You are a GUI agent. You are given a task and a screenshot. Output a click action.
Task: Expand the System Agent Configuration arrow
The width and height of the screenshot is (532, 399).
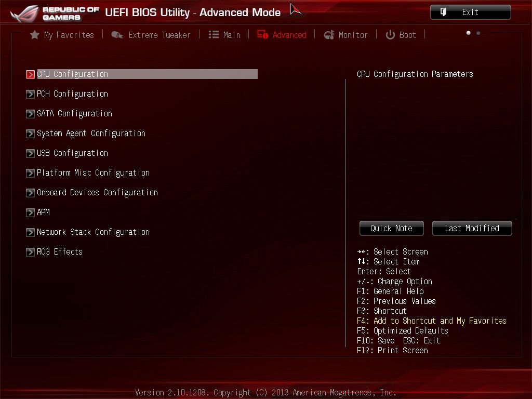pos(30,134)
